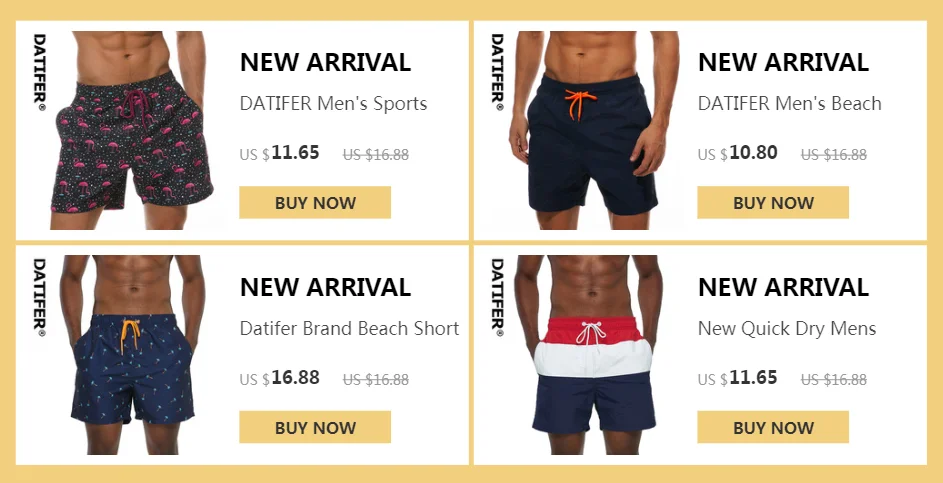
Task: Click the DATIFER logo beside solid navy shorts
Action: pyautogui.click(x=497, y=72)
